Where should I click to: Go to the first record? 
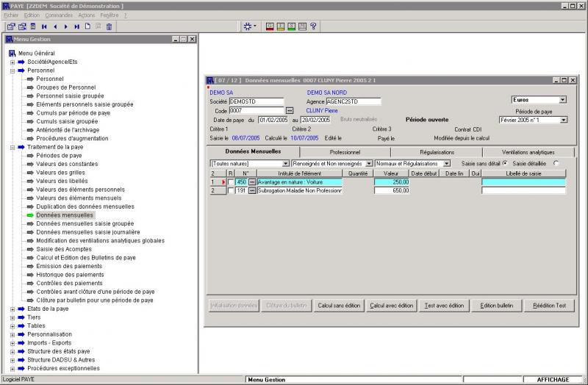click(44, 26)
